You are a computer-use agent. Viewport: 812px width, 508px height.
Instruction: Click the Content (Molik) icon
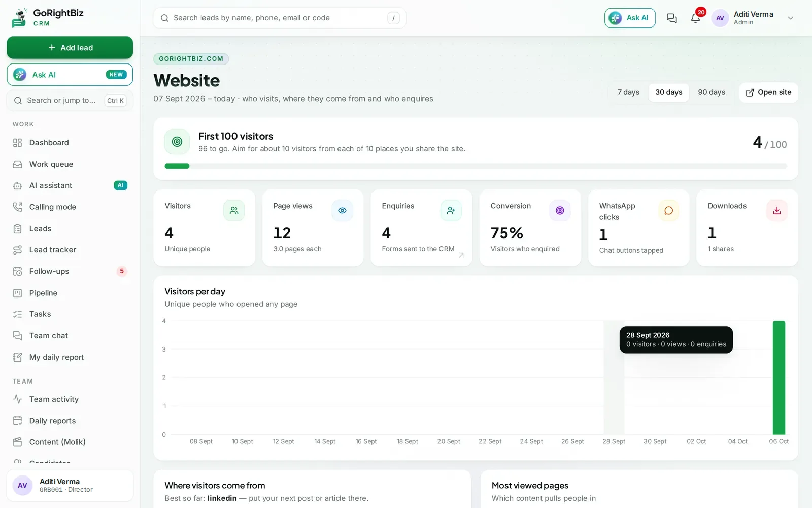point(17,442)
